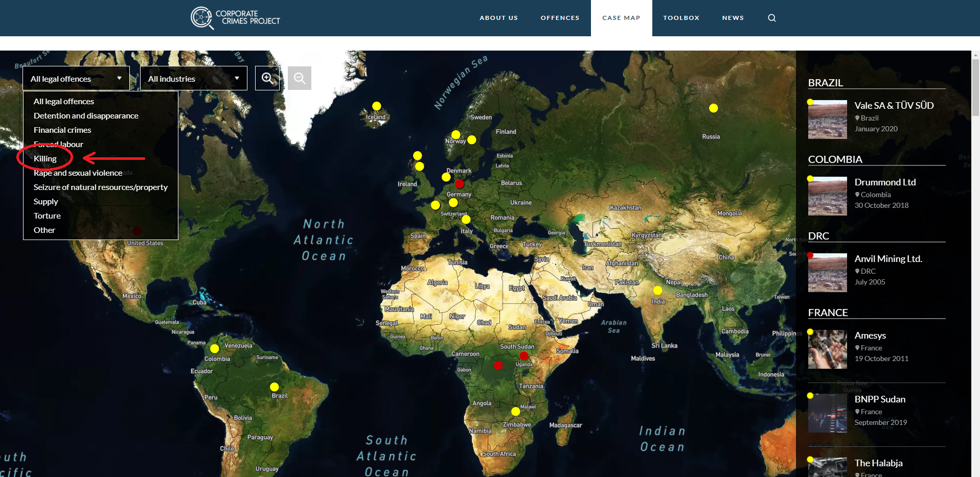
Task: Click the zoom in magnifier icon
Action: (267, 78)
